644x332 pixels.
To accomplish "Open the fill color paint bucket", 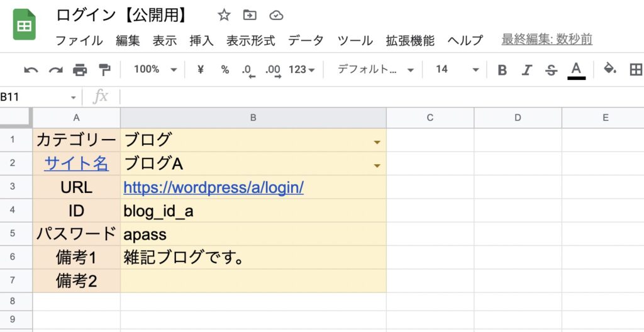I will (610, 68).
